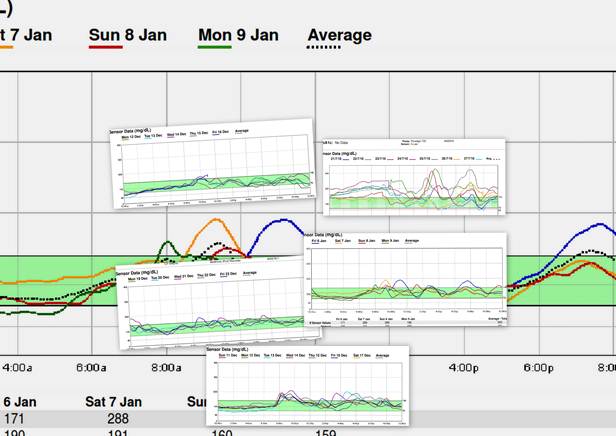Select the Average legend entry
The width and height of the screenshot is (616, 436).
(x=339, y=35)
